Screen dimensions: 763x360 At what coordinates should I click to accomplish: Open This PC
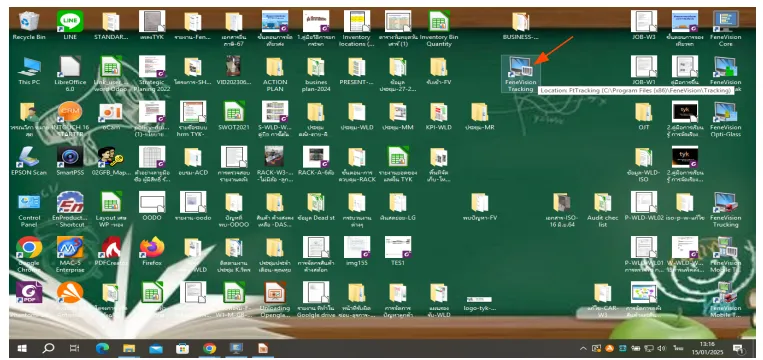[x=29, y=71]
